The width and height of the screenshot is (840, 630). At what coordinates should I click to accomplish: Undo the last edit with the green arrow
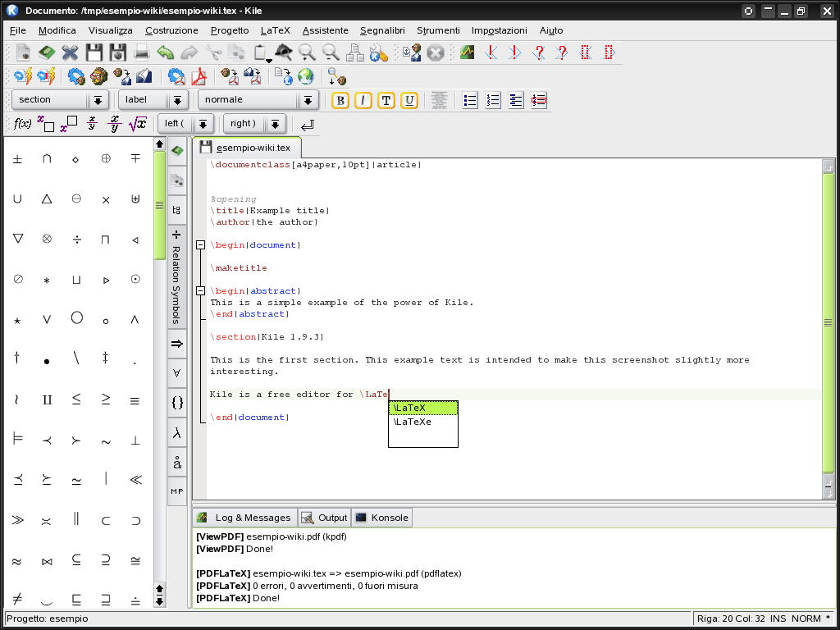point(166,52)
